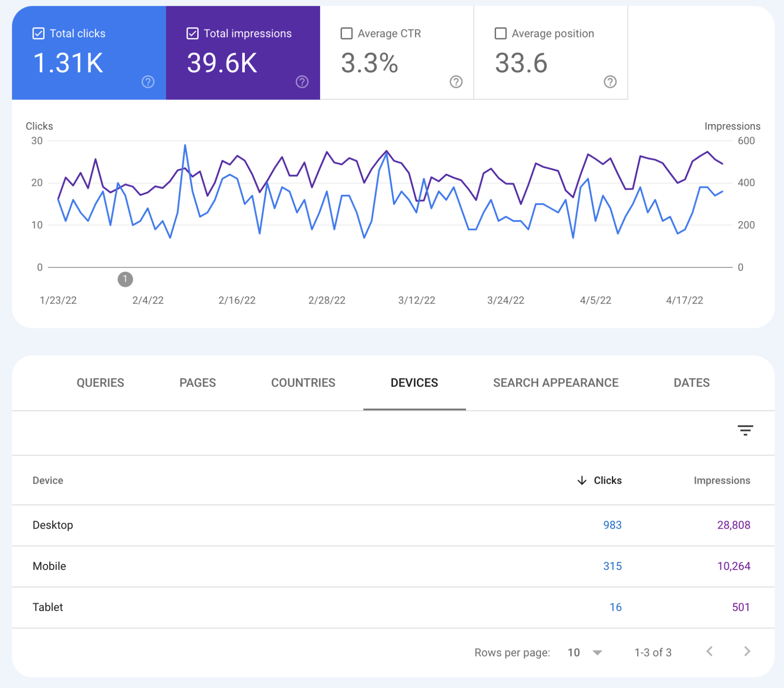Click the Total impressions card value 39.6K

tap(222, 63)
